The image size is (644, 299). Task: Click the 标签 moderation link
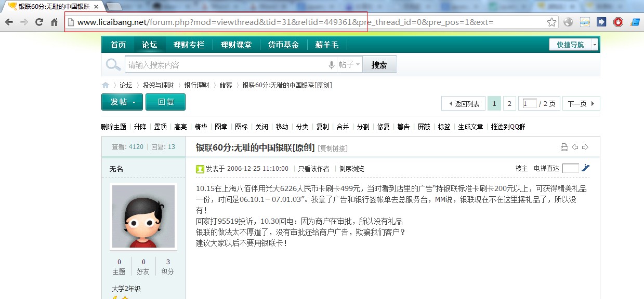click(444, 127)
